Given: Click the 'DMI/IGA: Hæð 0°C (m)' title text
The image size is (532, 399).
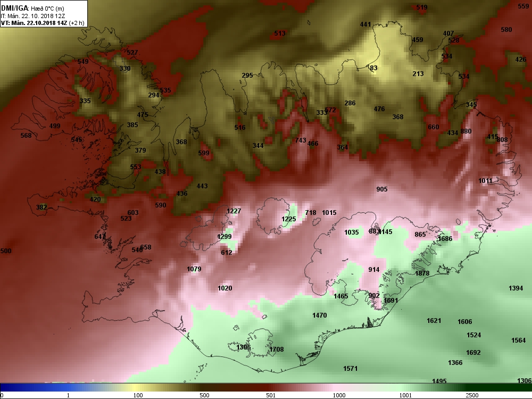Looking at the screenshot, I should (x=32, y=8).
